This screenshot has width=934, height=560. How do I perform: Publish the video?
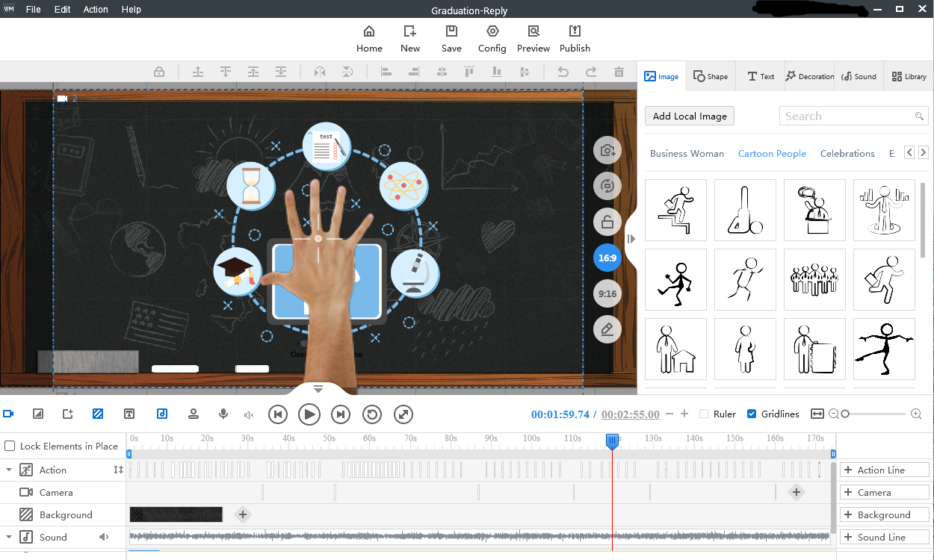575,39
